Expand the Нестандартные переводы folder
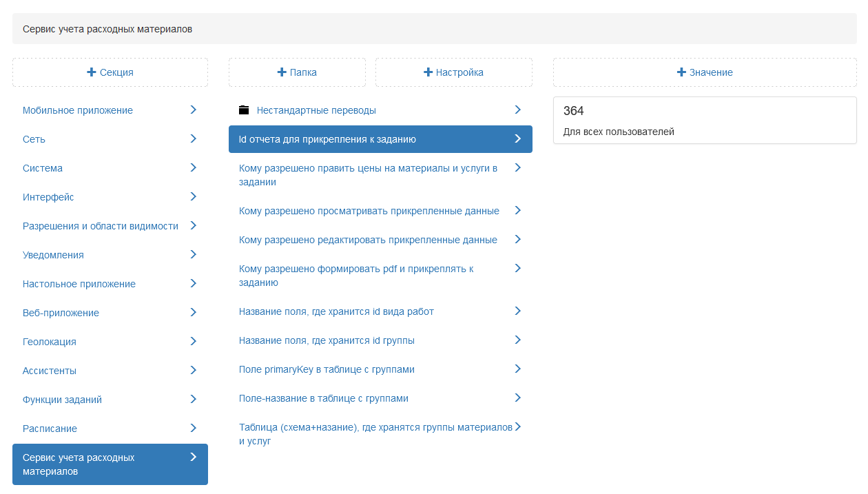 click(517, 110)
